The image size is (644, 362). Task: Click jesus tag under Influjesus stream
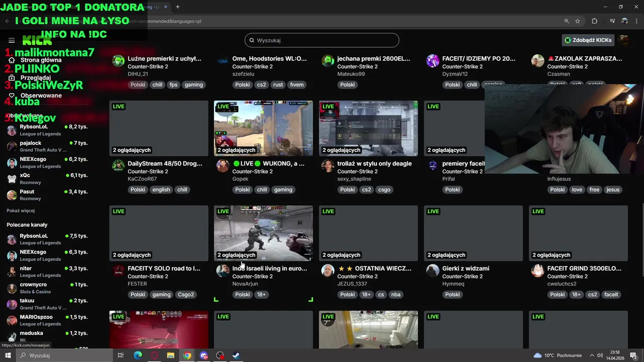click(613, 190)
